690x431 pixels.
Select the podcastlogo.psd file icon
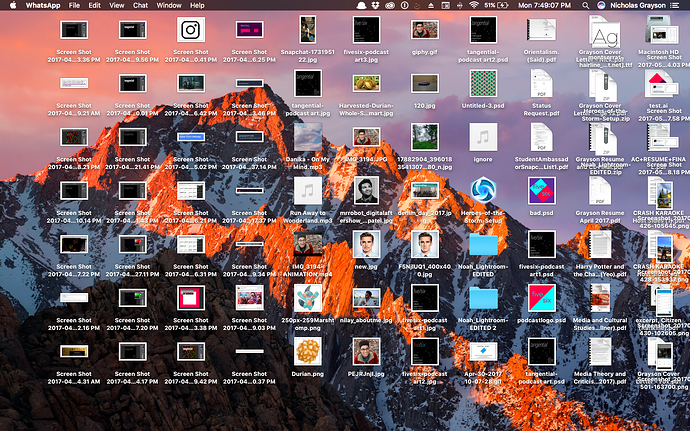pyautogui.click(x=542, y=297)
